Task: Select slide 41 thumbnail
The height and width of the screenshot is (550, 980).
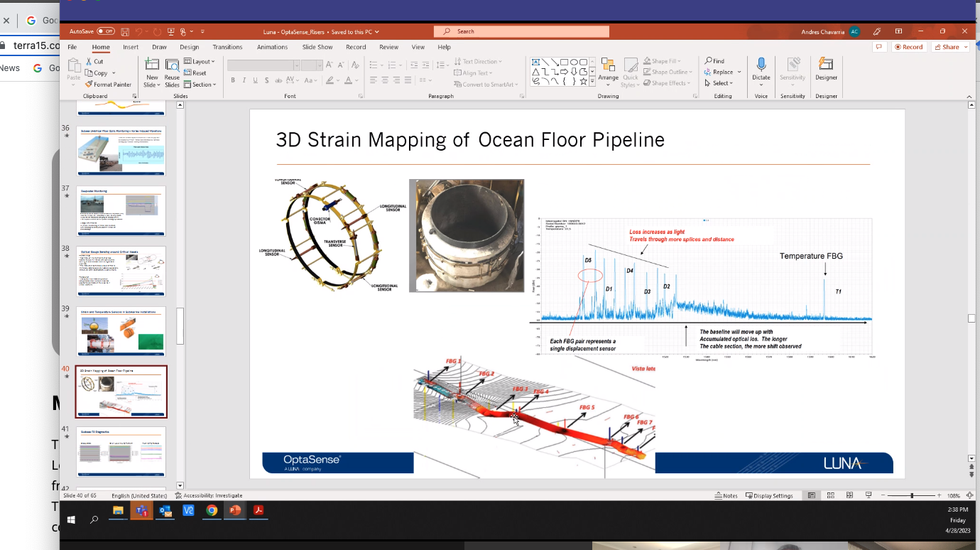Action: pos(121,451)
